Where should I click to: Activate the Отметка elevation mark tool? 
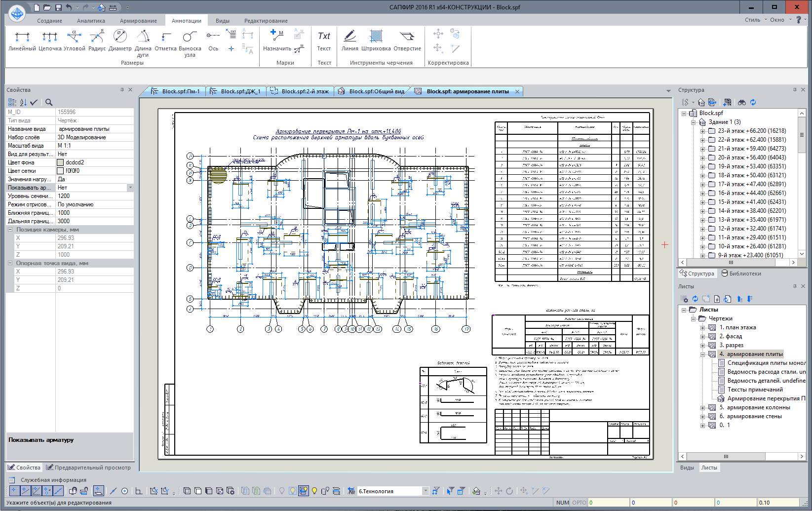point(165,40)
